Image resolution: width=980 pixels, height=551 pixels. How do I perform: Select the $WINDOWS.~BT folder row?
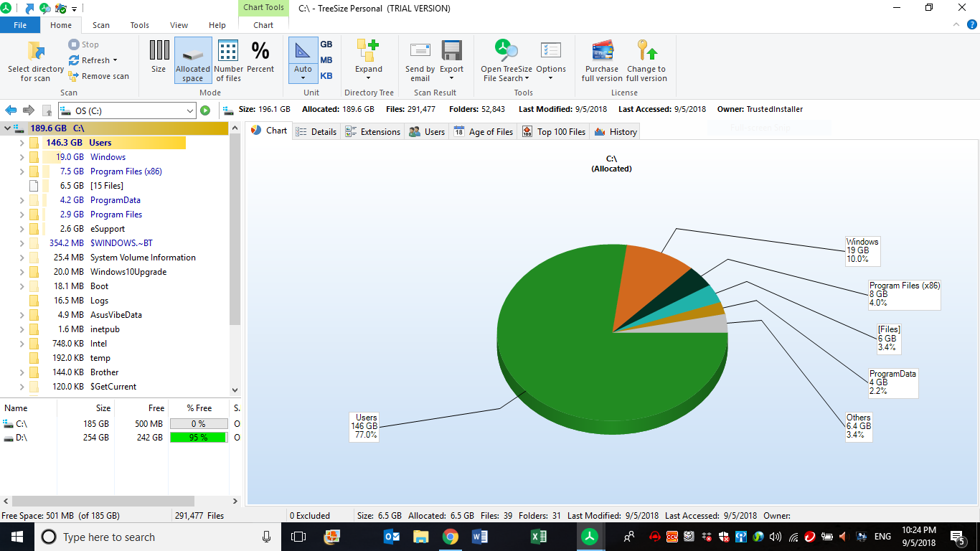tap(115, 243)
